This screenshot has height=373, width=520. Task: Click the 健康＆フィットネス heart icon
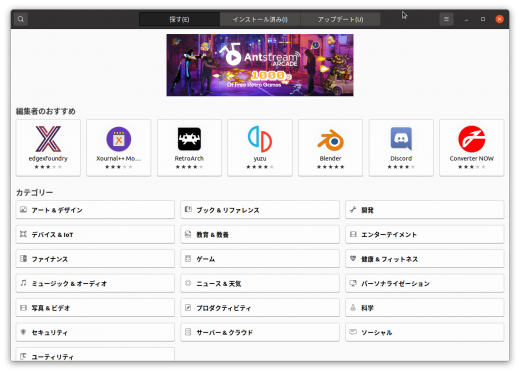tap(353, 258)
